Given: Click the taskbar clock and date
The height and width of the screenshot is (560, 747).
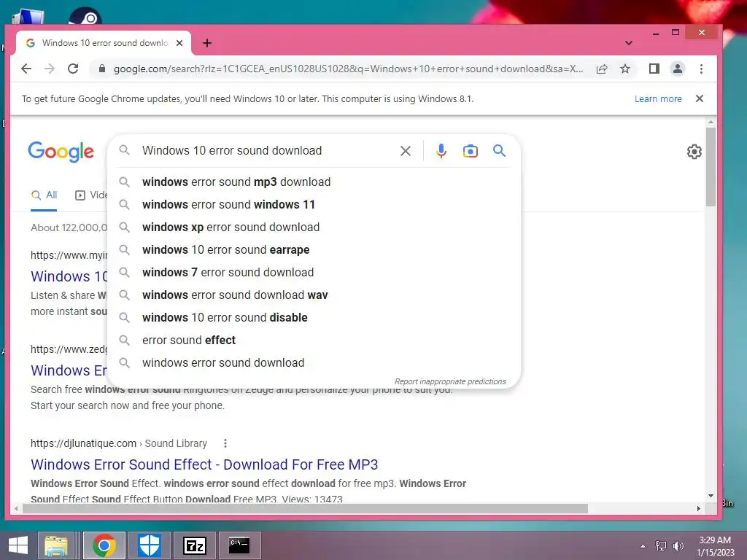Looking at the screenshot, I should [x=715, y=546].
